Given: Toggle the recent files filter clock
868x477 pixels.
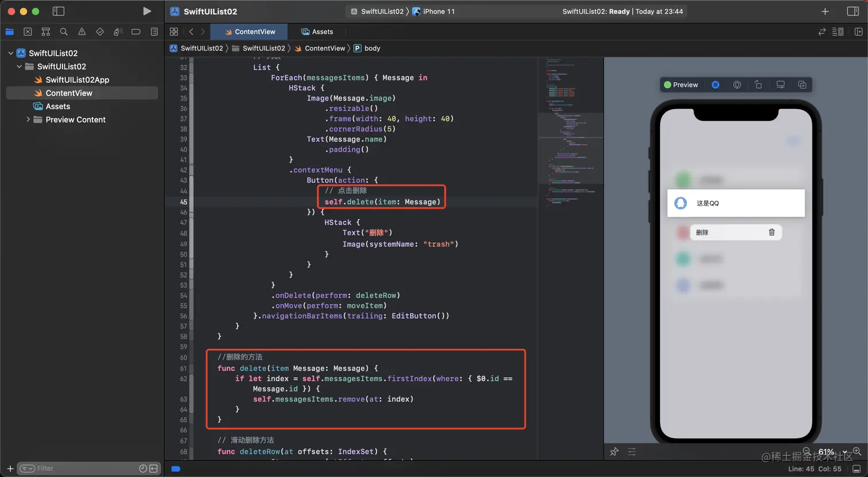Looking at the screenshot, I should click(x=143, y=468).
